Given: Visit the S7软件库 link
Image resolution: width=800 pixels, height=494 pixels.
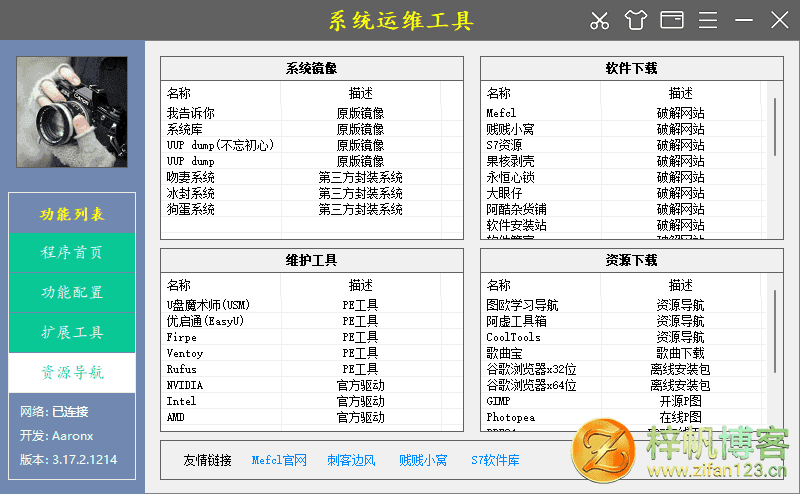Looking at the screenshot, I should pos(495,460).
